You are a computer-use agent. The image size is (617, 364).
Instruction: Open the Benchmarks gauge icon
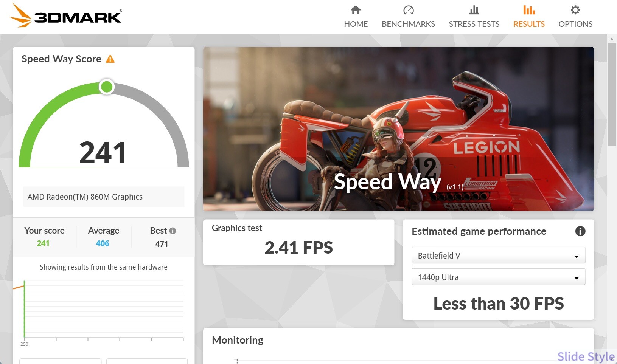click(408, 10)
